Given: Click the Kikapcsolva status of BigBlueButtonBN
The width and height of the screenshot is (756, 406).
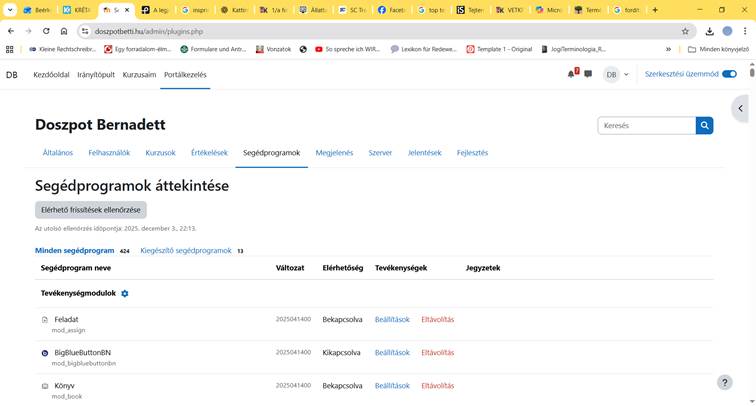Looking at the screenshot, I should coord(341,353).
